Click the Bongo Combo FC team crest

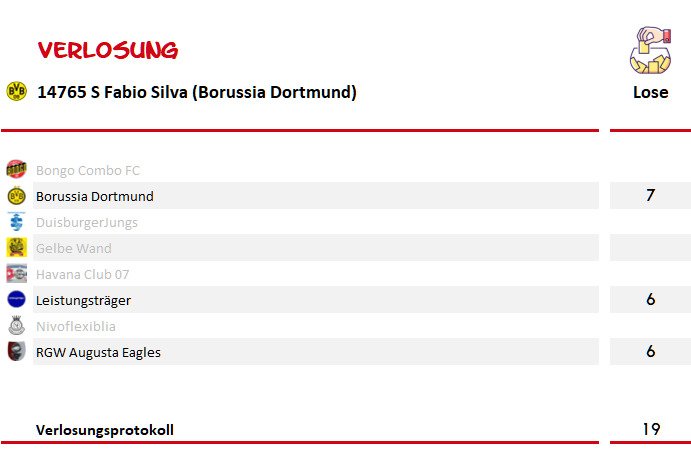[16, 169]
